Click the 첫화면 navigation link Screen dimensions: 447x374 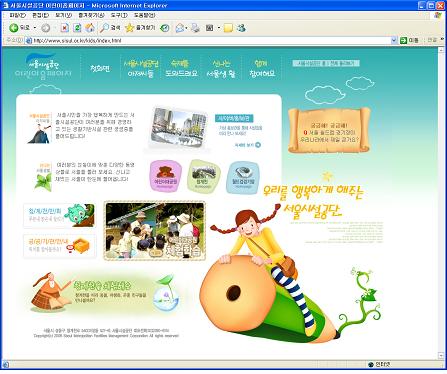[x=100, y=69]
